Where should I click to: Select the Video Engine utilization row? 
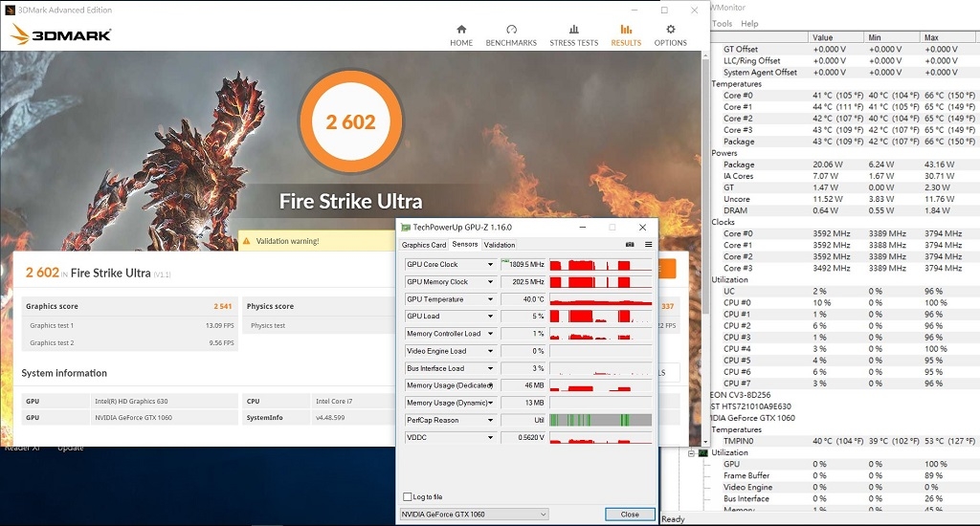click(x=844, y=488)
